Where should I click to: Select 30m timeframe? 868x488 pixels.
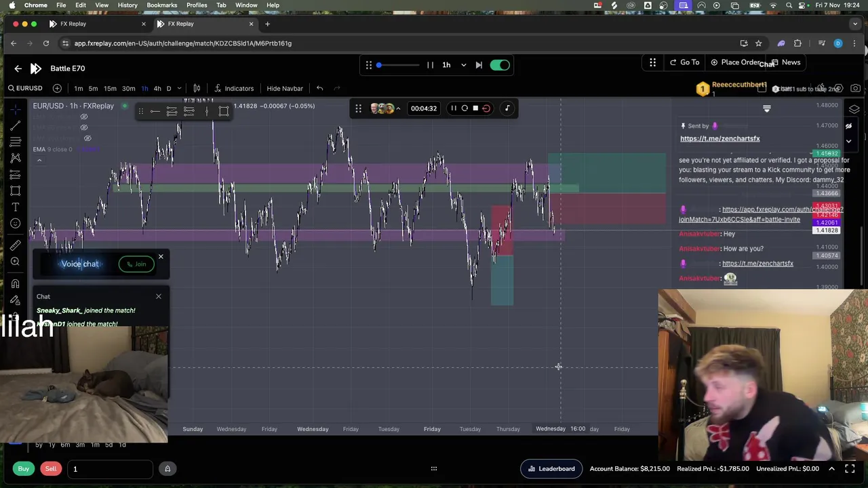tap(128, 88)
